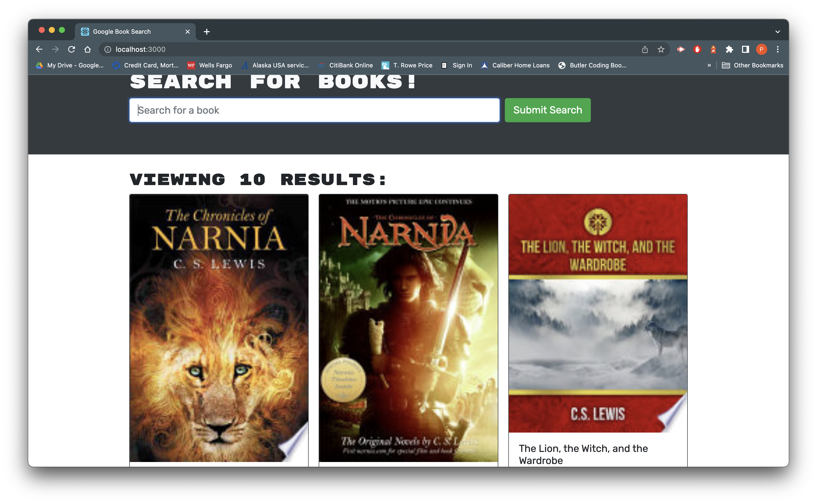Open Other Bookmarks folder
Screen dimensions: 817x504
(x=752, y=65)
